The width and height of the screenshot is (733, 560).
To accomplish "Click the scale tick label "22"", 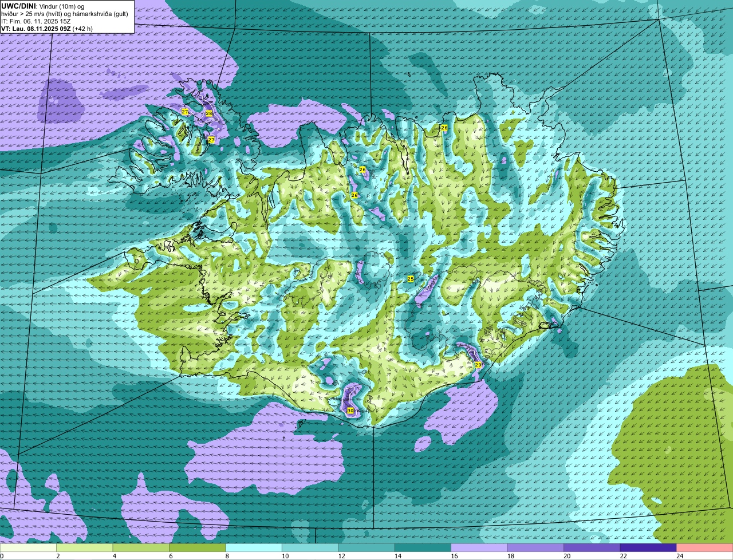I will (x=623, y=555).
